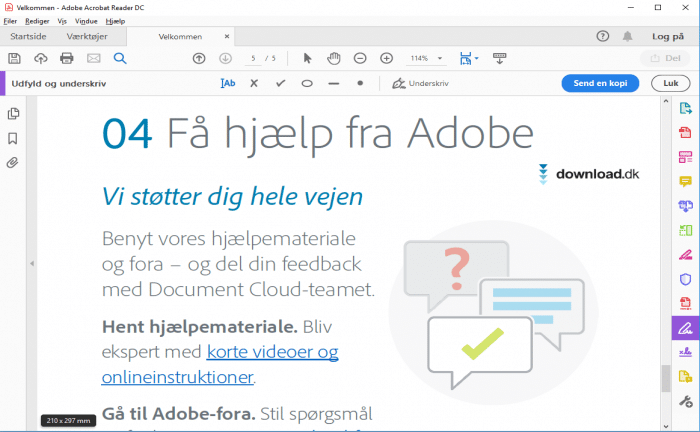Select the Hand pan tool
This screenshot has width=700, height=432.
pyautogui.click(x=333, y=58)
